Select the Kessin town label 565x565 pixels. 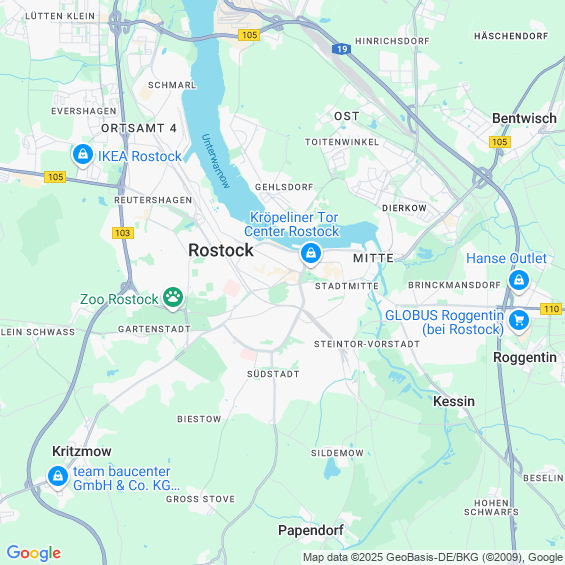454,401
